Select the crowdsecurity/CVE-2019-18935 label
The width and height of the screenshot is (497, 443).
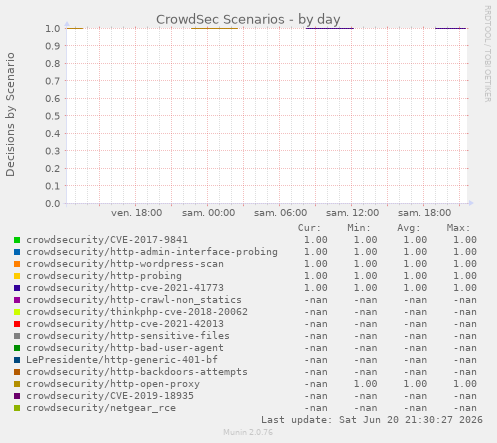tap(110, 396)
